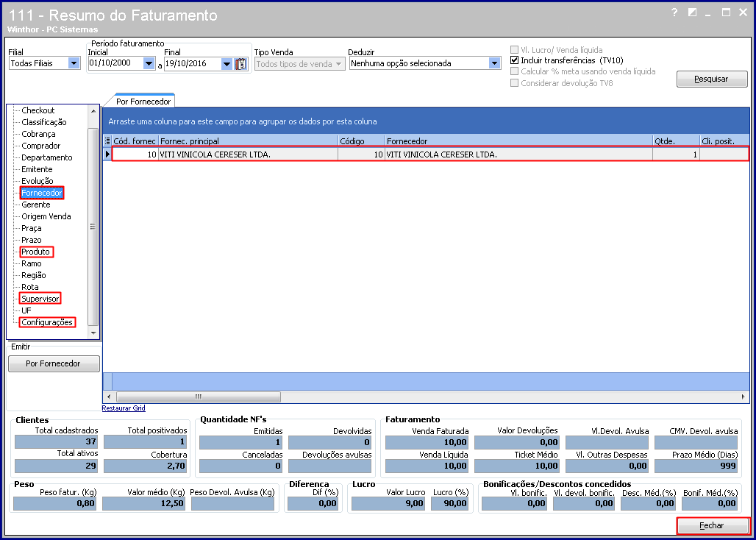Select Supervisor in the tree list
756x540 pixels.
(40, 299)
